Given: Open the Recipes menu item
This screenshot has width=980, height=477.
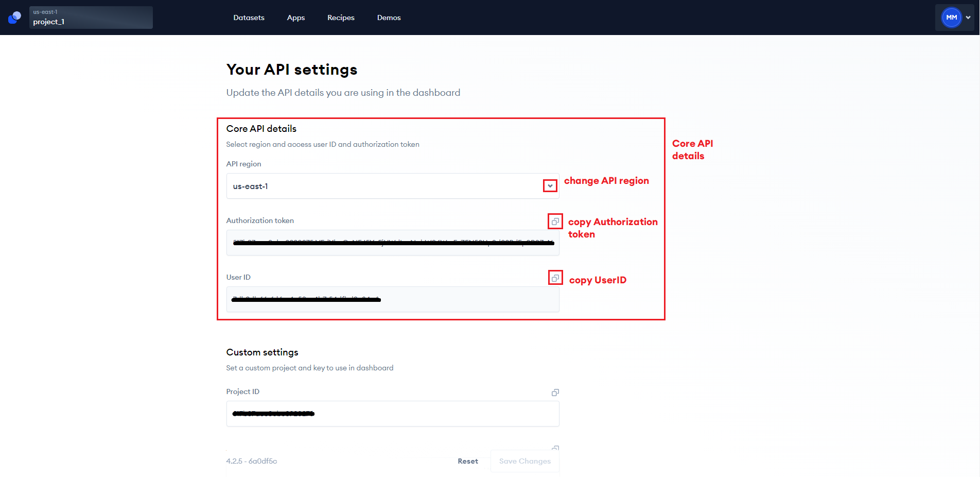Looking at the screenshot, I should pos(341,18).
